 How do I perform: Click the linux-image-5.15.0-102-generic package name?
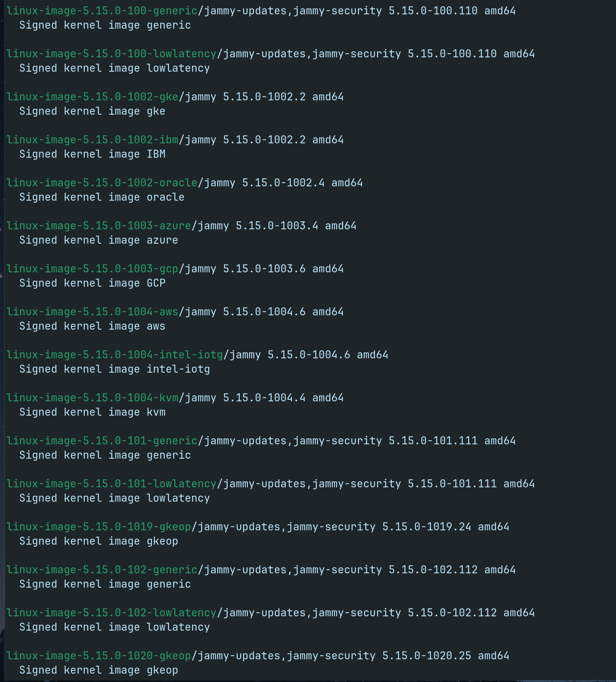tap(102, 570)
